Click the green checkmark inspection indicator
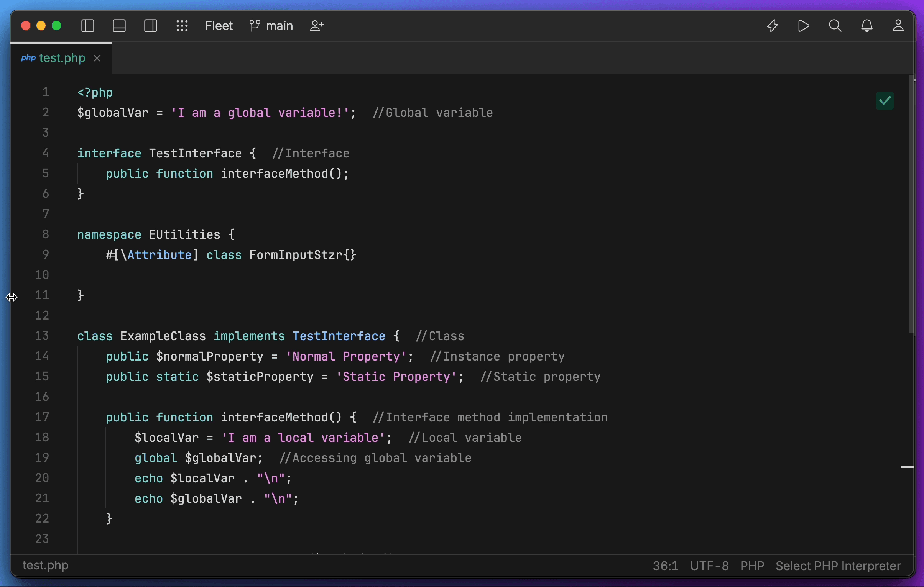 885,101
